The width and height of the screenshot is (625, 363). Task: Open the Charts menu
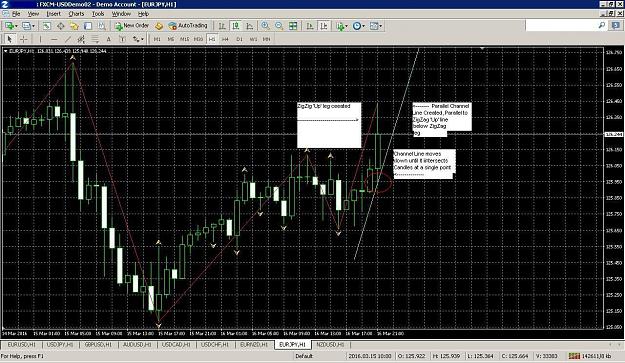76,14
